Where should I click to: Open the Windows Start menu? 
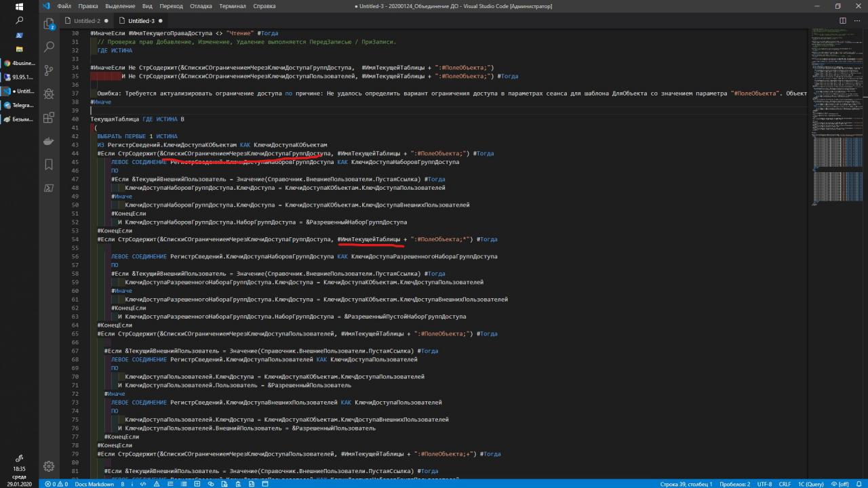pyautogui.click(x=19, y=6)
